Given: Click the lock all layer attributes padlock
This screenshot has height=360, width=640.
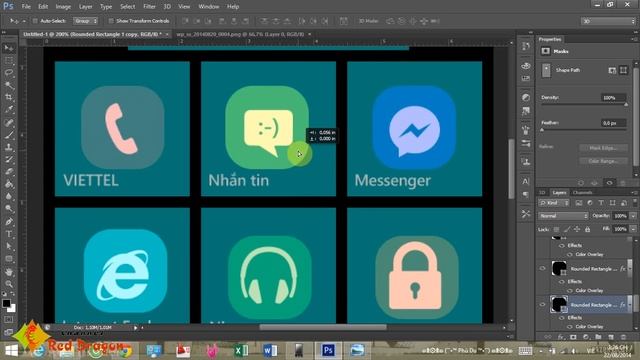Looking at the screenshot, I should [x=587, y=229].
